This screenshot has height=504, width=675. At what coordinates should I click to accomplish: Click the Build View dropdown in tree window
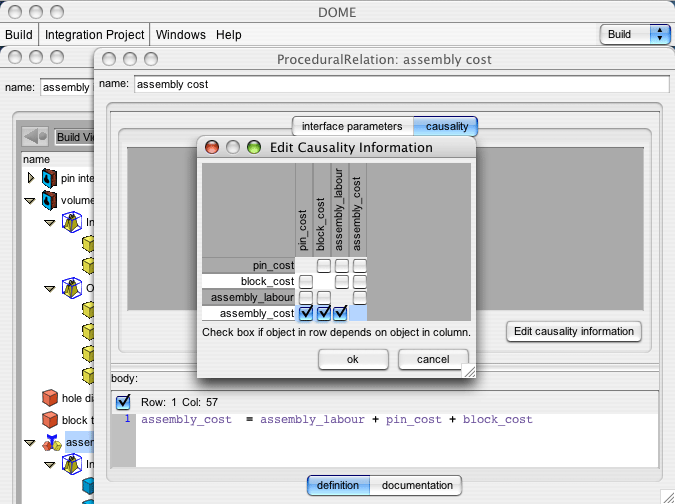point(75,137)
